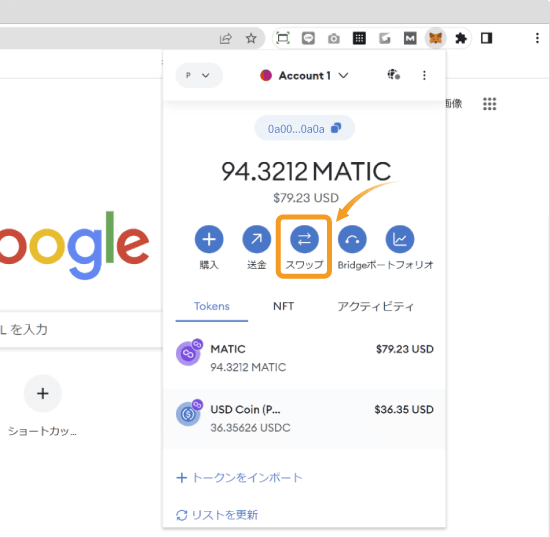550x538 pixels.
Task: Click the 送金 send arrow button
Action: [x=257, y=239]
